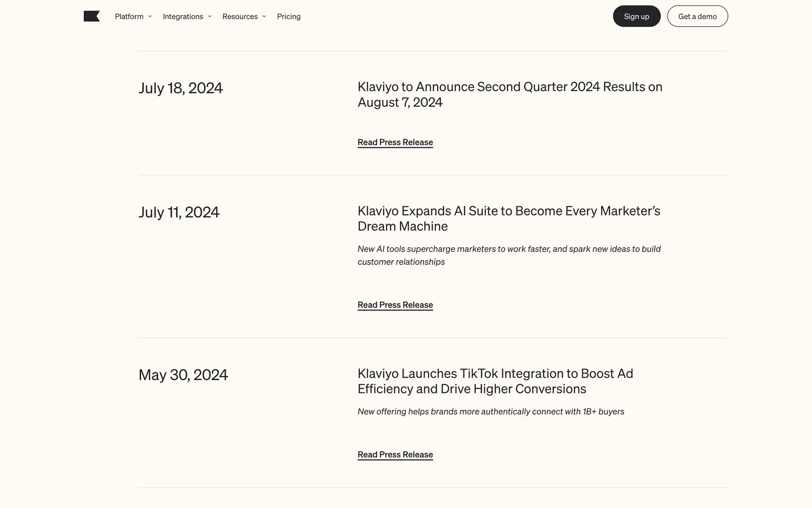Image resolution: width=812 pixels, height=508 pixels.
Task: Expand the Platform dropdown chevron
Action: tap(150, 17)
